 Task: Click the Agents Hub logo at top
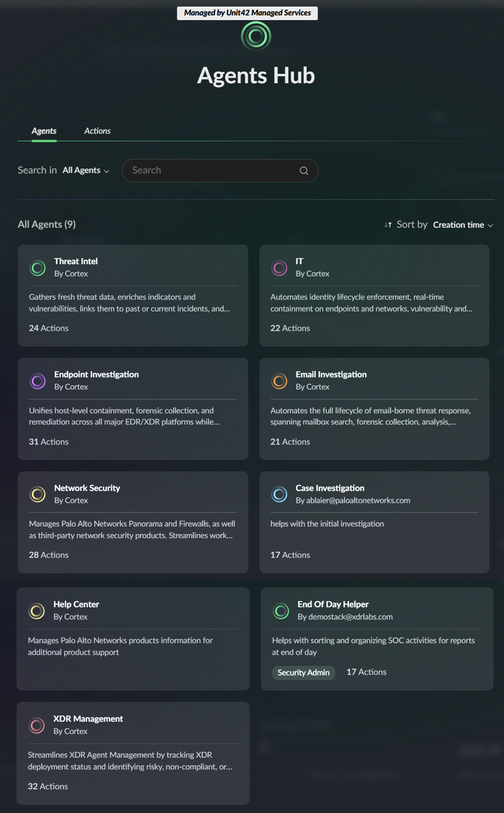(x=256, y=36)
